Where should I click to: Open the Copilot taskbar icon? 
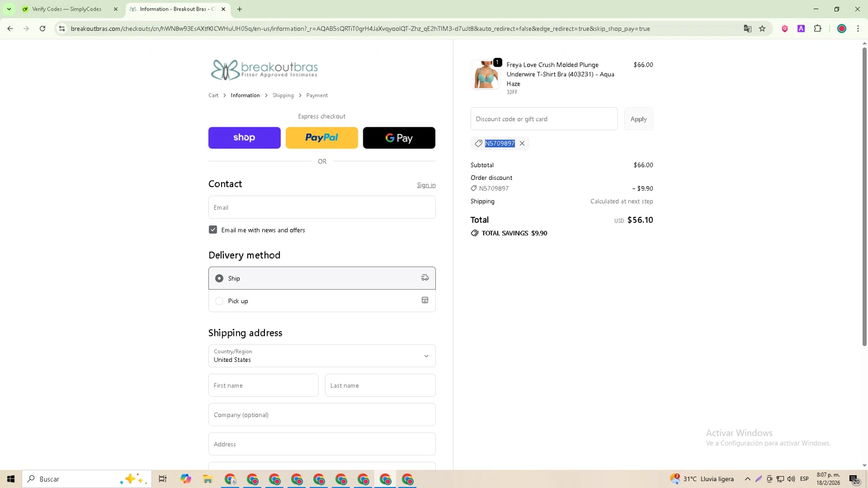pos(186,479)
